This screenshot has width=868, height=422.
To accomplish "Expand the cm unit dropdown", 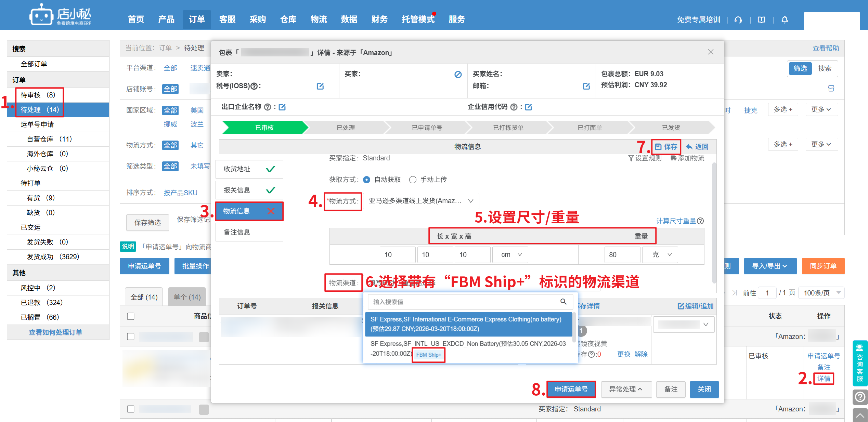I will pos(510,255).
